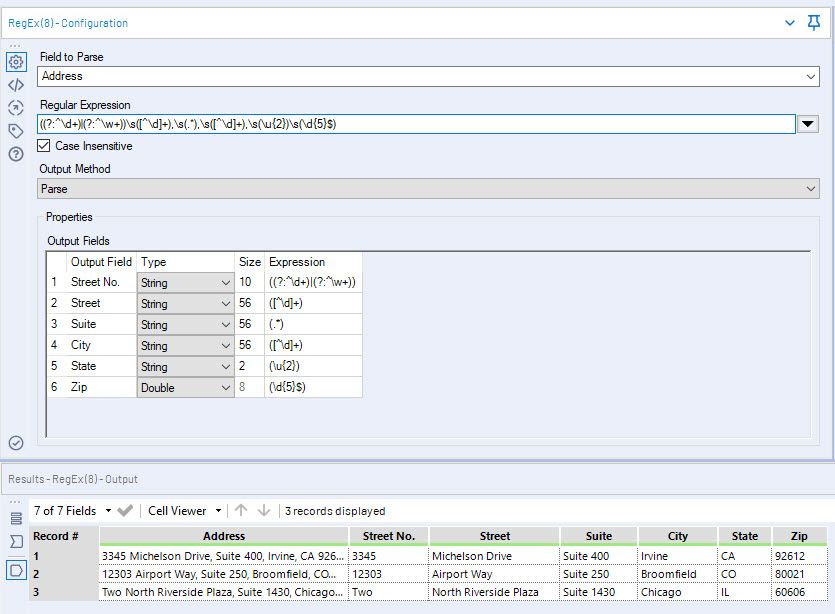835x614 pixels.
Task: Open the Output Method Parse dropdown
Action: tap(810, 189)
